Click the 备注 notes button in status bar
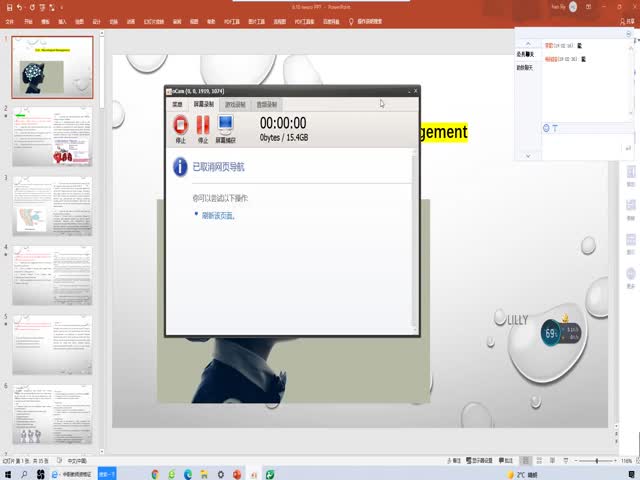640x480 pixels. (x=456, y=461)
